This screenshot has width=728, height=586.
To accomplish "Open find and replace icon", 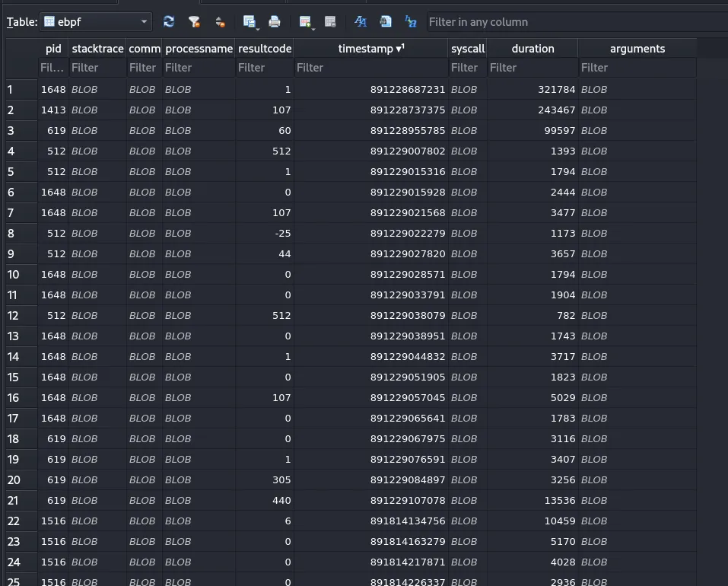I will 411,22.
